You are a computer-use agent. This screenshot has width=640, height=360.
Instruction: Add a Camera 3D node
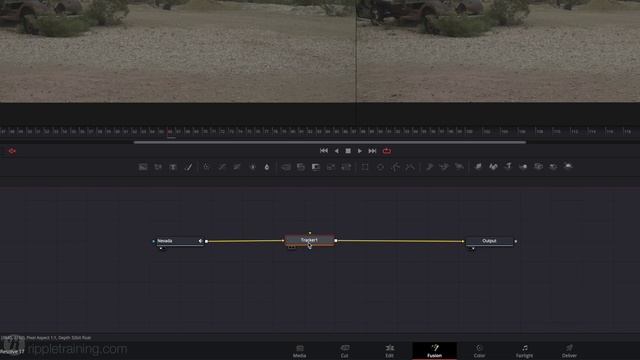point(538,167)
